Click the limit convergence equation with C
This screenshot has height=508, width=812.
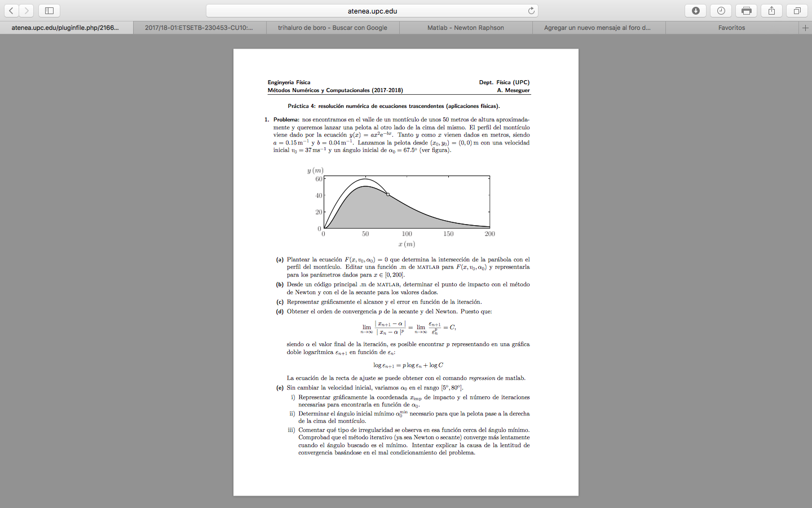(x=408, y=328)
